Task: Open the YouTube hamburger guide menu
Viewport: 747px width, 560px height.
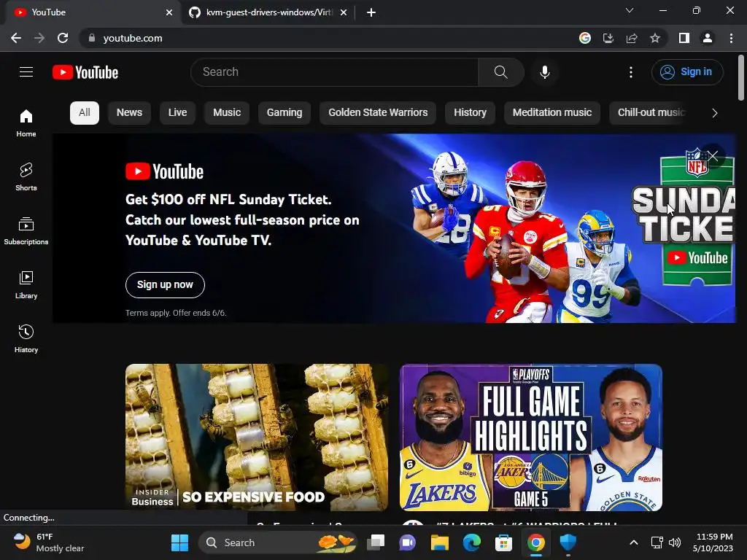Action: 26,72
